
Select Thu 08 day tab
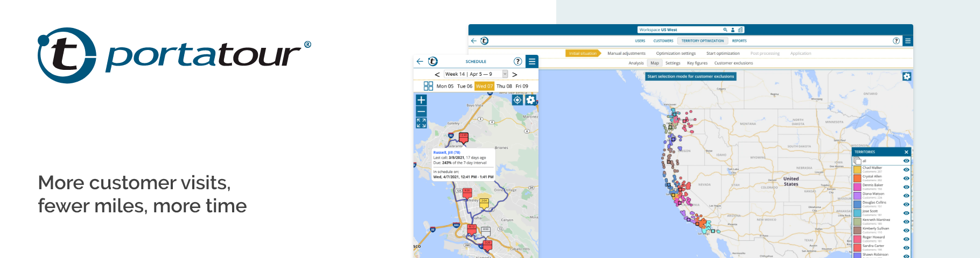pos(504,86)
